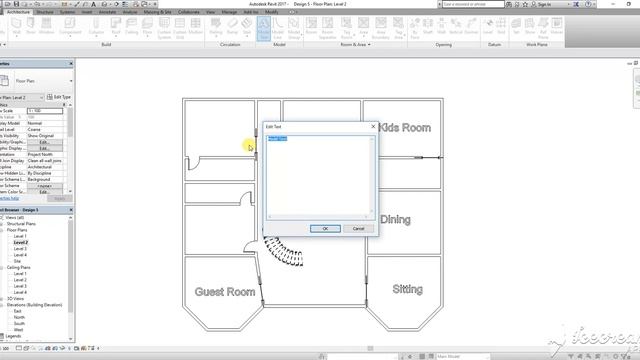This screenshot has height=360, width=640.
Task: Select Level 2 under Floor Plans
Action: tap(20, 242)
